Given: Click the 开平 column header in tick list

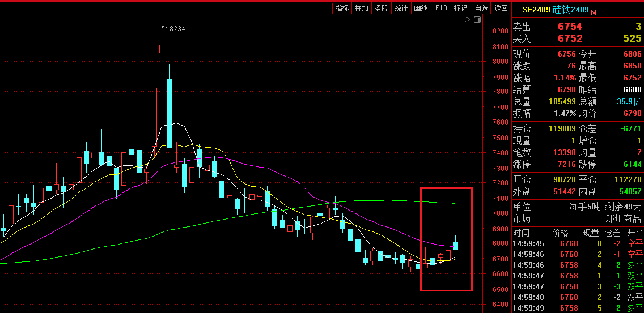Looking at the screenshot, I should (635, 233).
